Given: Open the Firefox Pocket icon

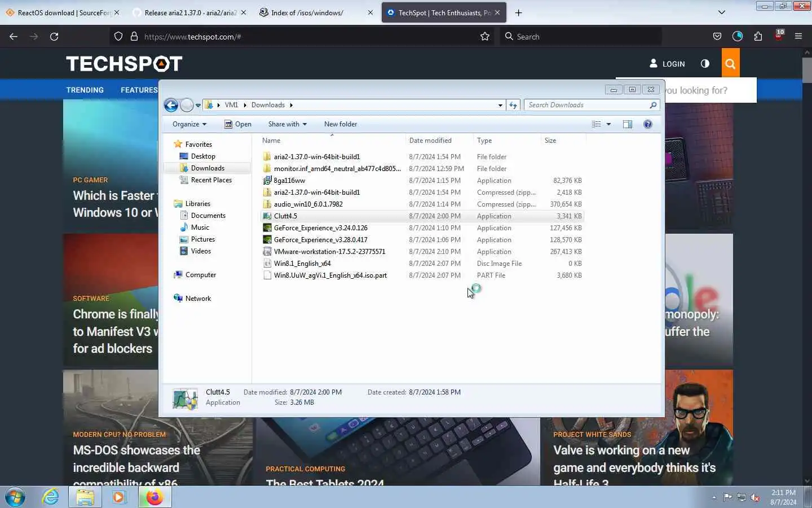Looking at the screenshot, I should click(717, 37).
